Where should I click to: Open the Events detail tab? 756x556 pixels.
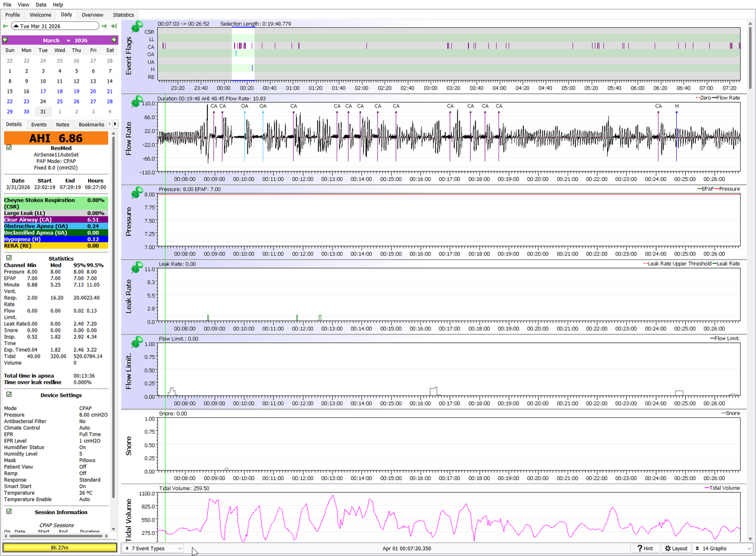point(39,125)
